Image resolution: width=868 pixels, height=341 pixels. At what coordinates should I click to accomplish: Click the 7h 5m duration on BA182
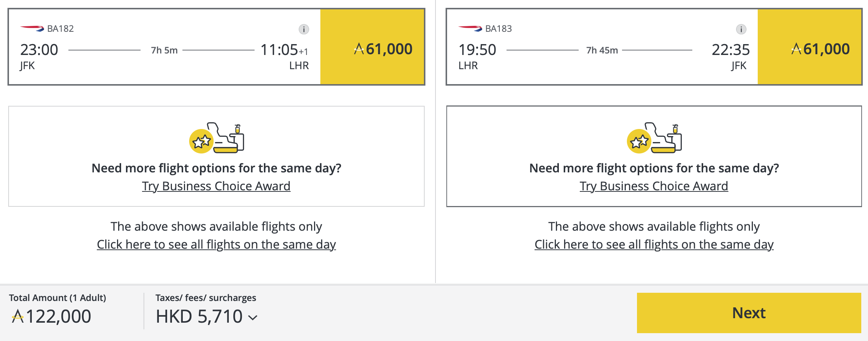click(164, 50)
